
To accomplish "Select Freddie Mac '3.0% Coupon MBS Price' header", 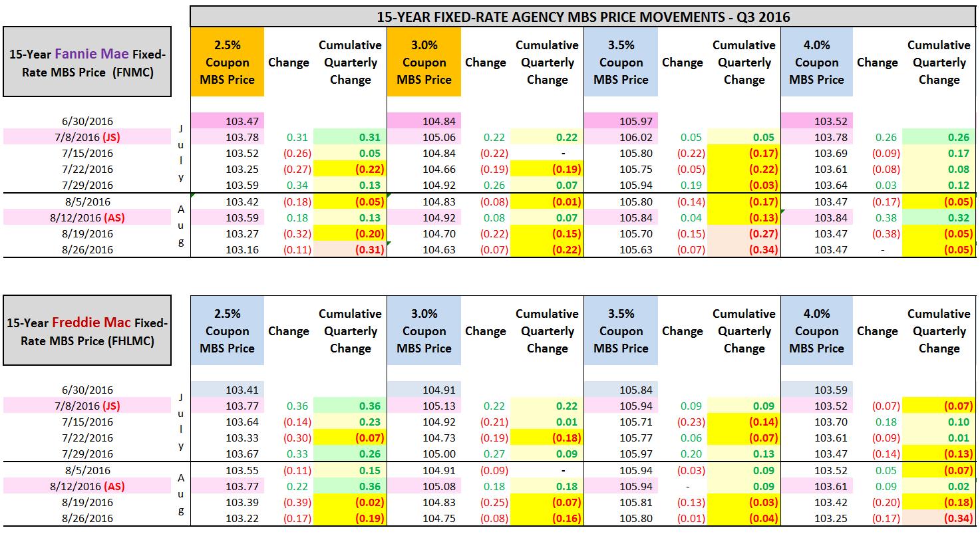I will [x=424, y=331].
